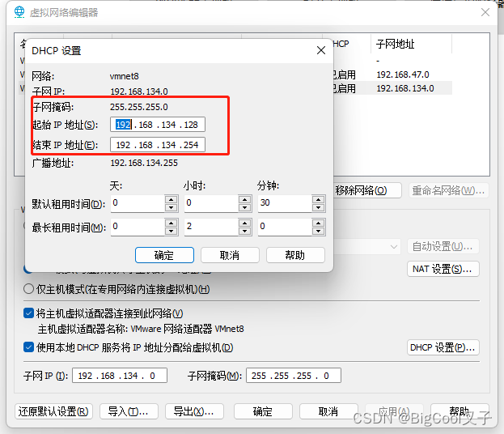The height and width of the screenshot is (434, 504).
Task: Click 导出(X)... button
Action: [194, 411]
